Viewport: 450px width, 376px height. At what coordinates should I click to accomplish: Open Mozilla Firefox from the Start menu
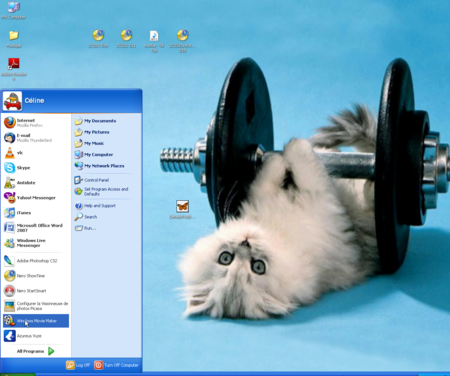[x=36, y=123]
